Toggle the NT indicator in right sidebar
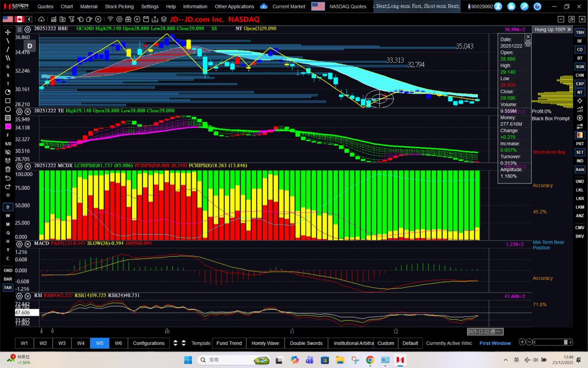 pos(581,92)
